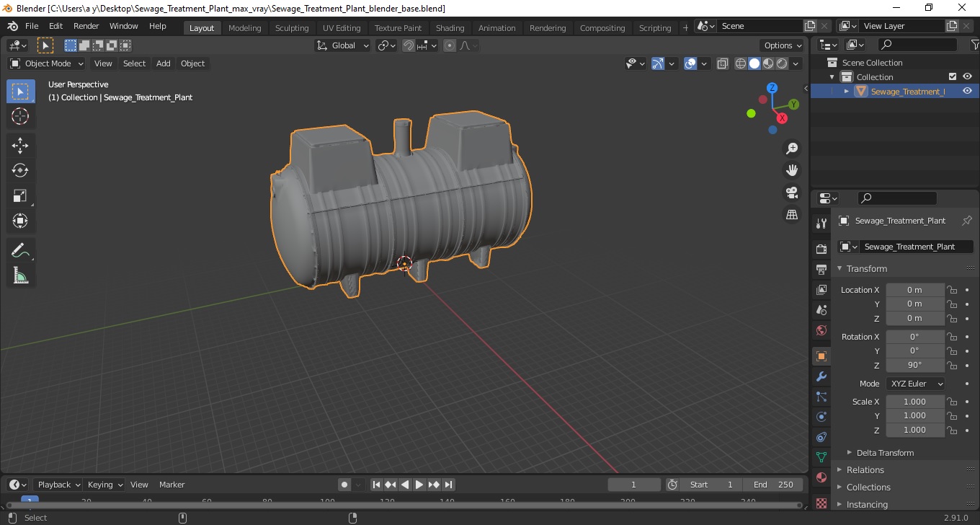This screenshot has width=980, height=525.
Task: Jump to the timeline end frame button
Action: click(448, 485)
